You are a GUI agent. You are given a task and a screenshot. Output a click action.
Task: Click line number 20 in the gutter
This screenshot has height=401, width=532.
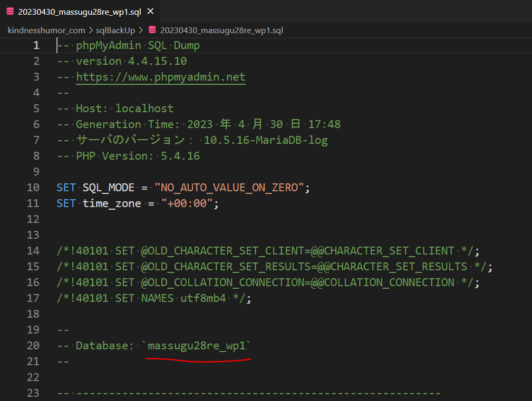click(x=33, y=346)
